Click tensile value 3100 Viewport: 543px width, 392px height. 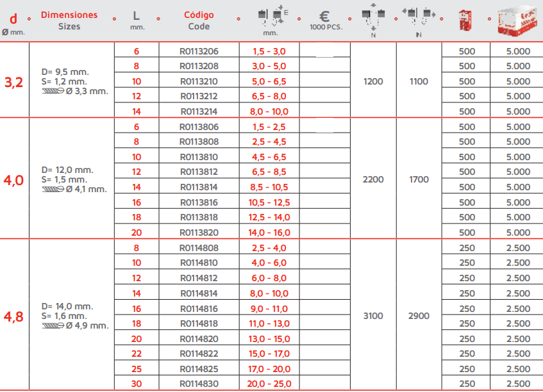[373, 316]
